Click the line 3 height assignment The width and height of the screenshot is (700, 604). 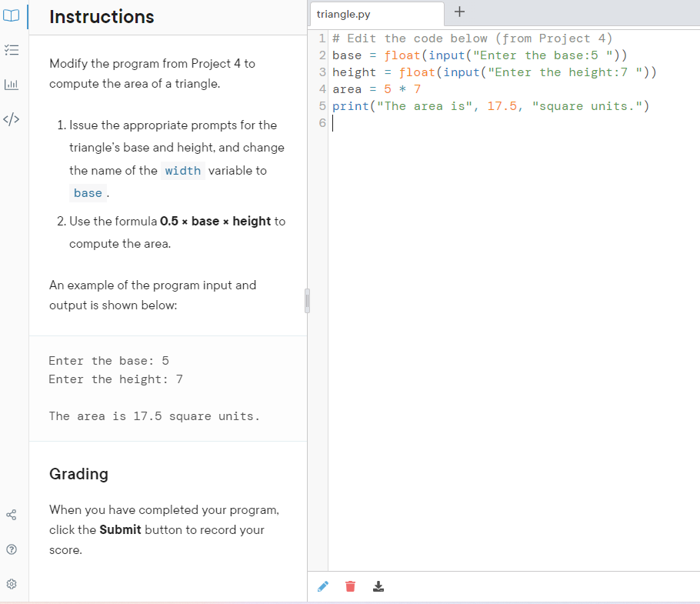click(x=494, y=72)
